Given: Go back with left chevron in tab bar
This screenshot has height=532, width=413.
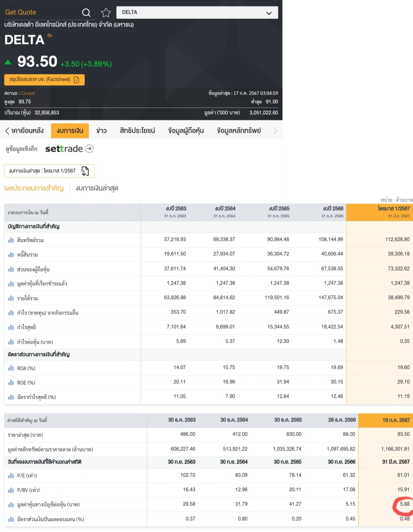Looking at the screenshot, I should (x=7, y=131).
